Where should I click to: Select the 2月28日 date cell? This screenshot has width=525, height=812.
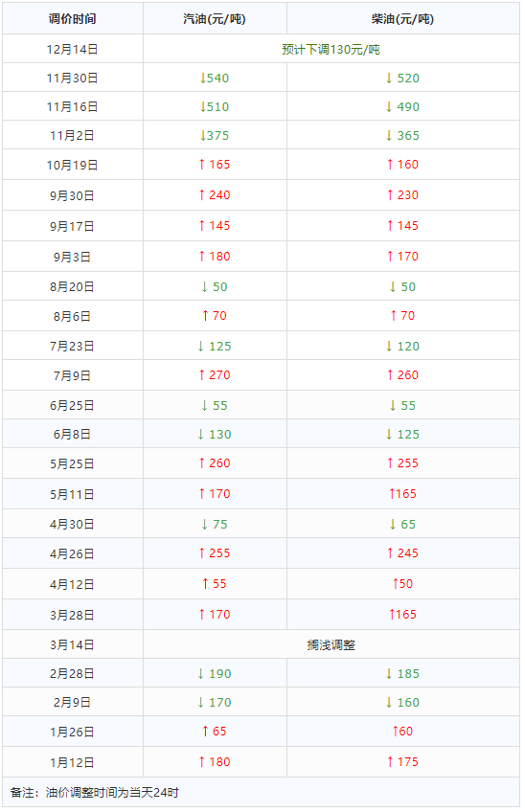click(x=73, y=674)
